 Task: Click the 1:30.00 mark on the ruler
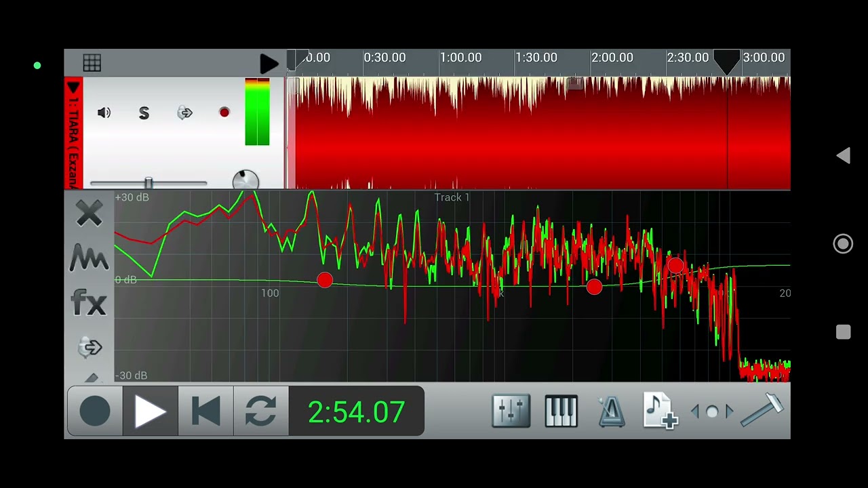point(536,58)
